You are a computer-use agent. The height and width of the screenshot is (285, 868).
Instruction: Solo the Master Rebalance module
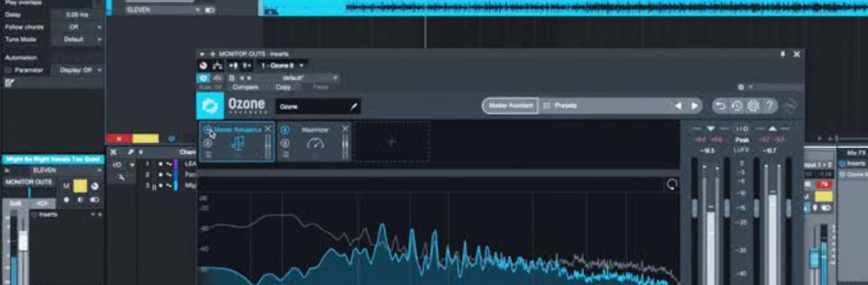pyautogui.click(x=208, y=144)
